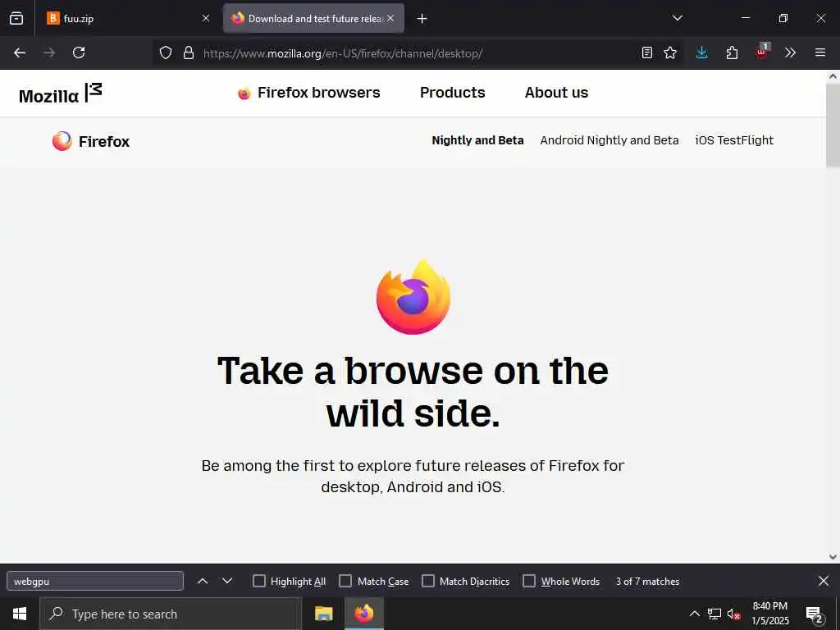Enable Highlight All checkbox

258,582
